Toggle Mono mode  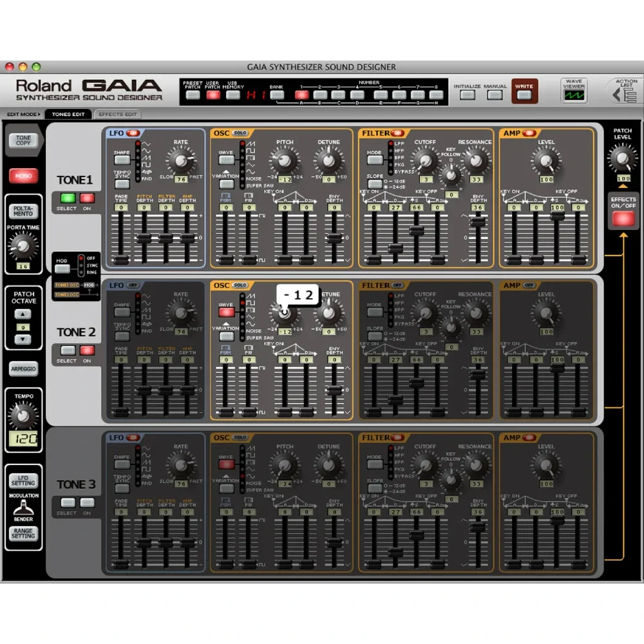tap(23, 176)
